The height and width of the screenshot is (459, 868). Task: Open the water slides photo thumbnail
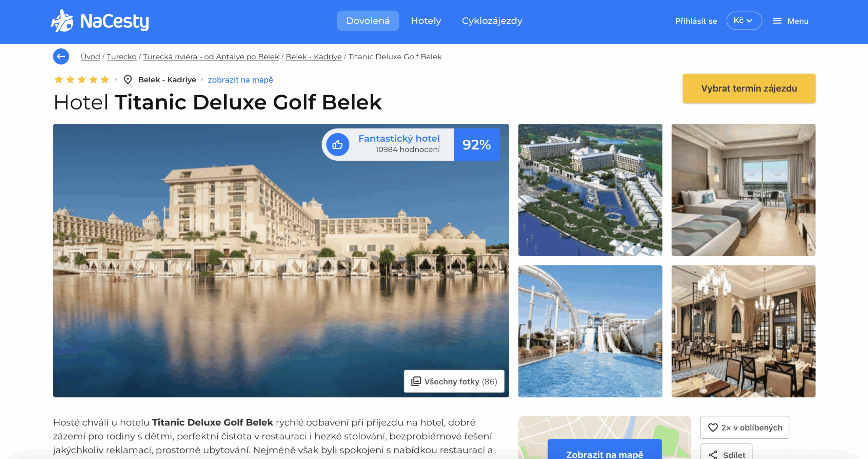coord(590,331)
